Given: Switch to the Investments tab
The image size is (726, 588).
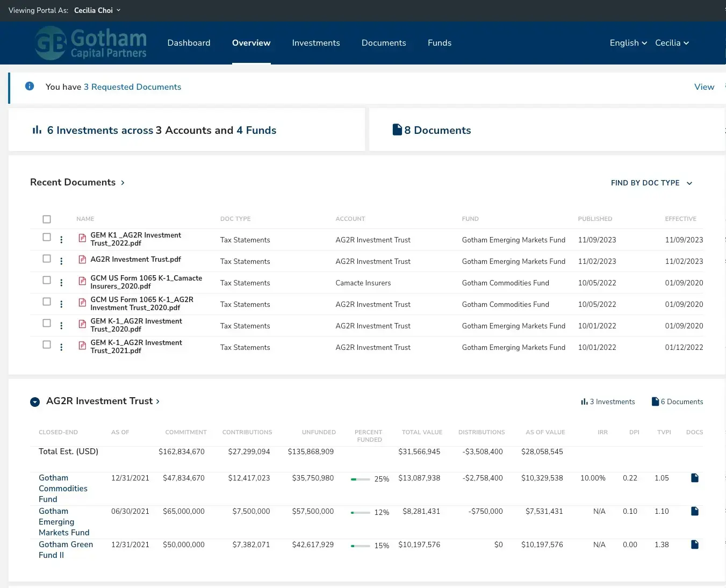Looking at the screenshot, I should coord(316,42).
